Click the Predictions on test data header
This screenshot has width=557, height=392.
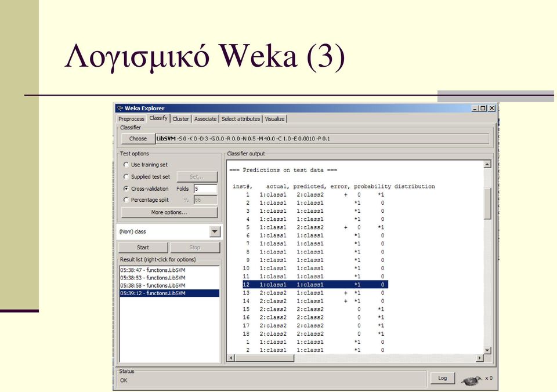pos(283,170)
